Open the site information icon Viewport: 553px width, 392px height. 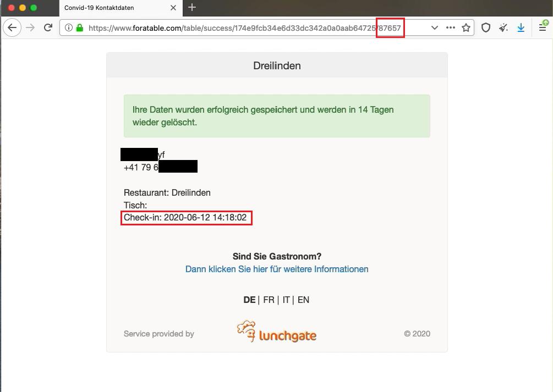pos(69,27)
